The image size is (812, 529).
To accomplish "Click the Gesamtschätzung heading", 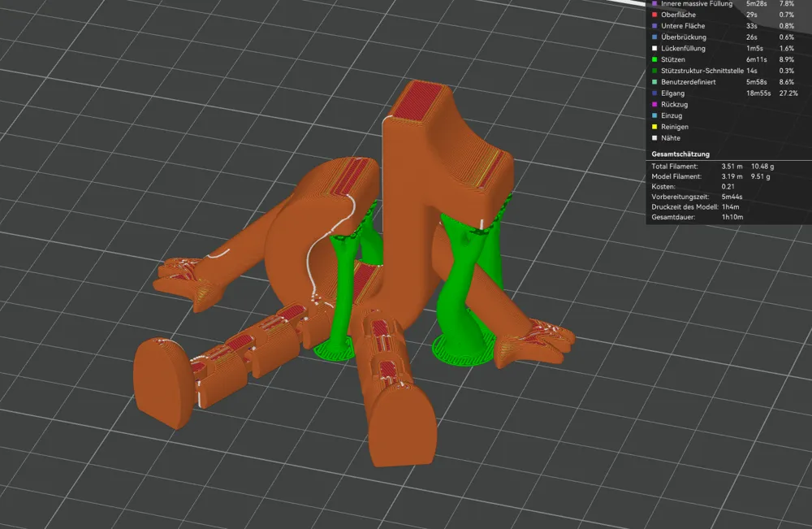I will 680,154.
